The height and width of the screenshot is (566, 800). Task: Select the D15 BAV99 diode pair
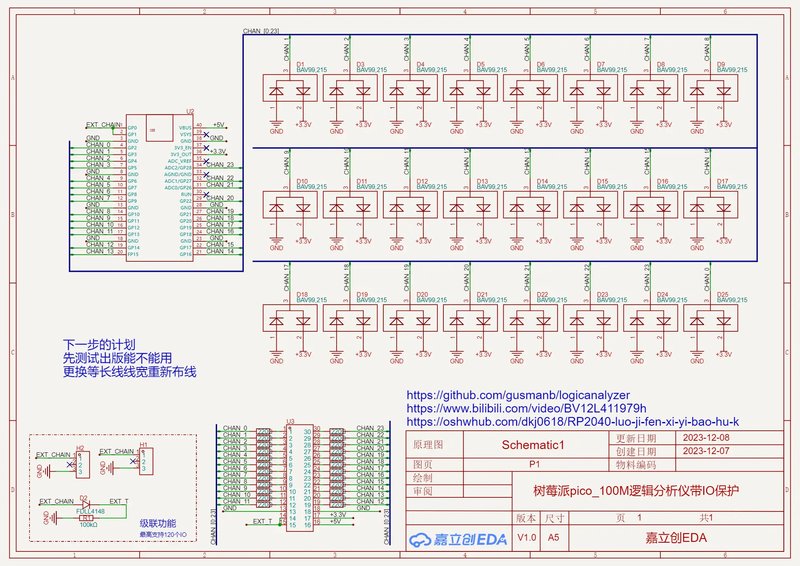click(x=590, y=205)
